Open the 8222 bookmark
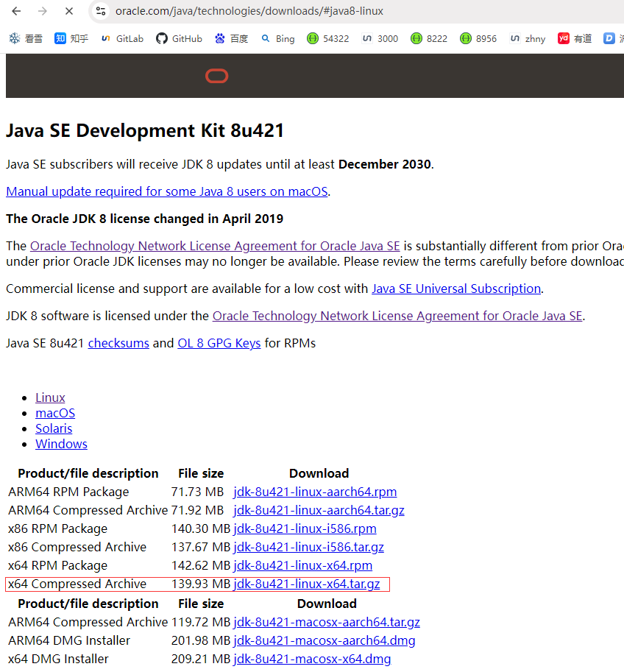The image size is (624, 672). 429,38
